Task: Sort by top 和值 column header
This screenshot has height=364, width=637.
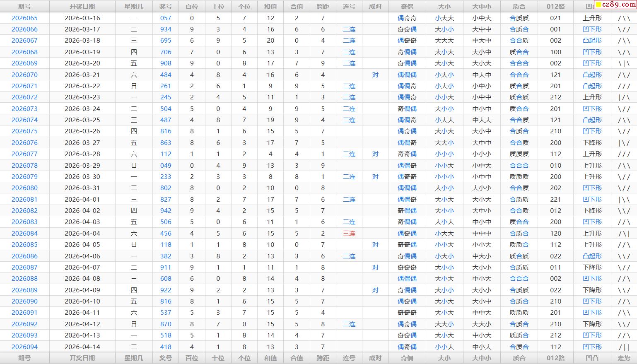Action: 270,7
